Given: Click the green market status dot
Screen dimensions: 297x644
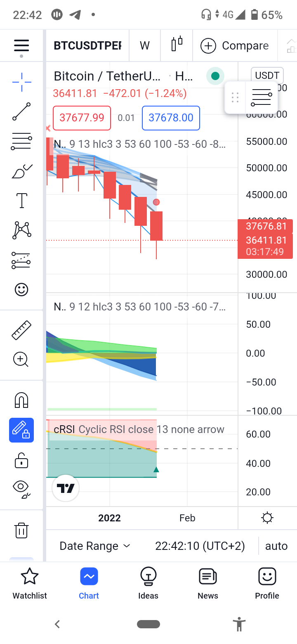Looking at the screenshot, I should [x=215, y=76].
